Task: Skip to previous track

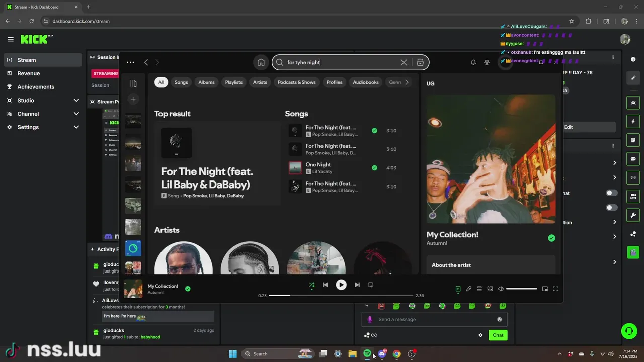Action: pyautogui.click(x=325, y=285)
